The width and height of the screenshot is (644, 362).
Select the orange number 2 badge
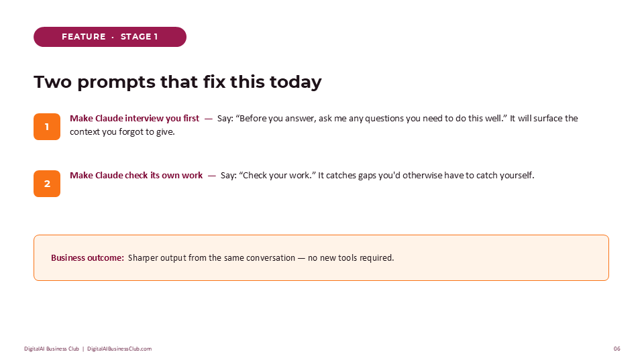coord(47,184)
